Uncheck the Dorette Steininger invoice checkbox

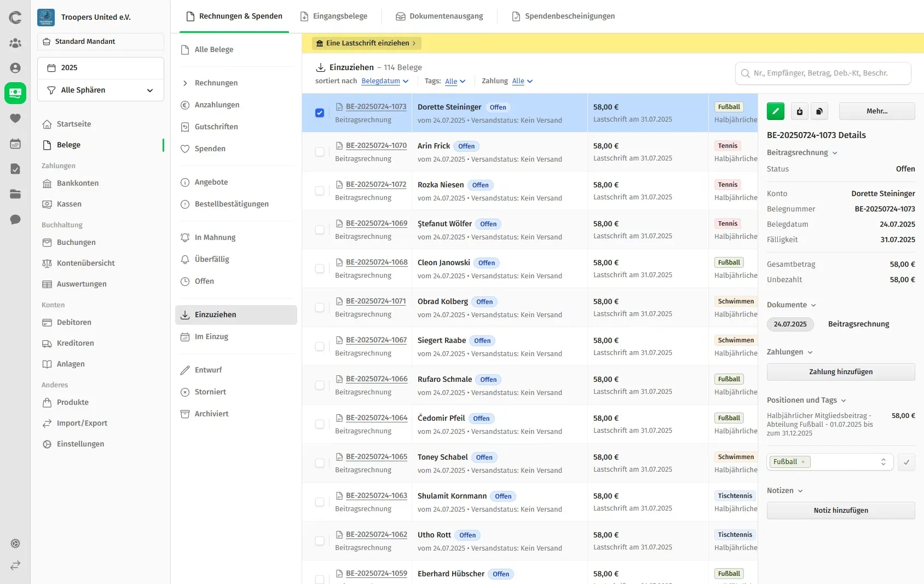[x=320, y=113]
